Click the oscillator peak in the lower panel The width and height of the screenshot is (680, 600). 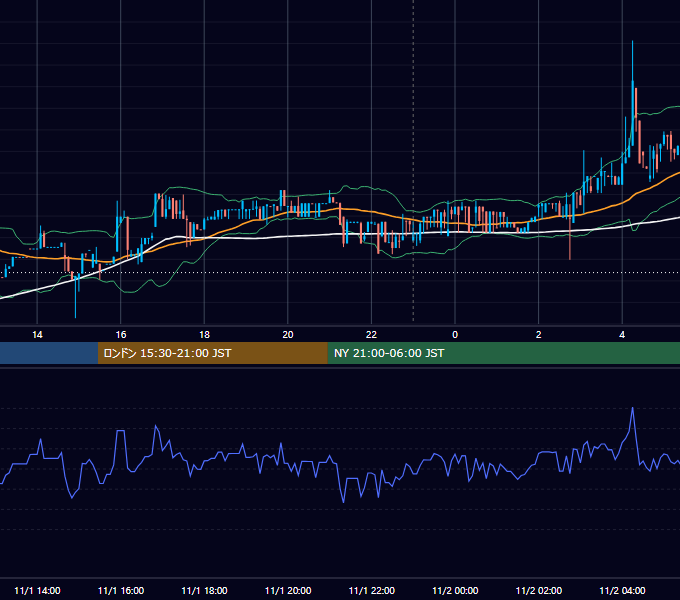[633, 408]
